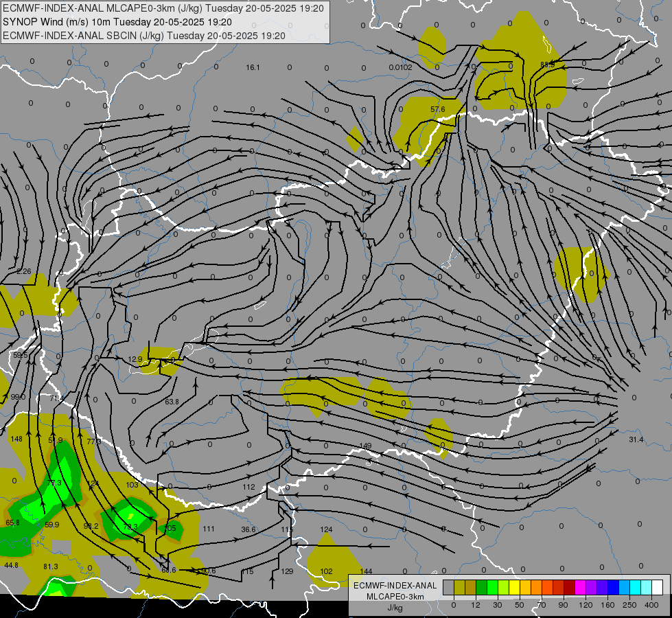This screenshot has width=672, height=618.
Task: Click the map value 103
Action: point(132,485)
